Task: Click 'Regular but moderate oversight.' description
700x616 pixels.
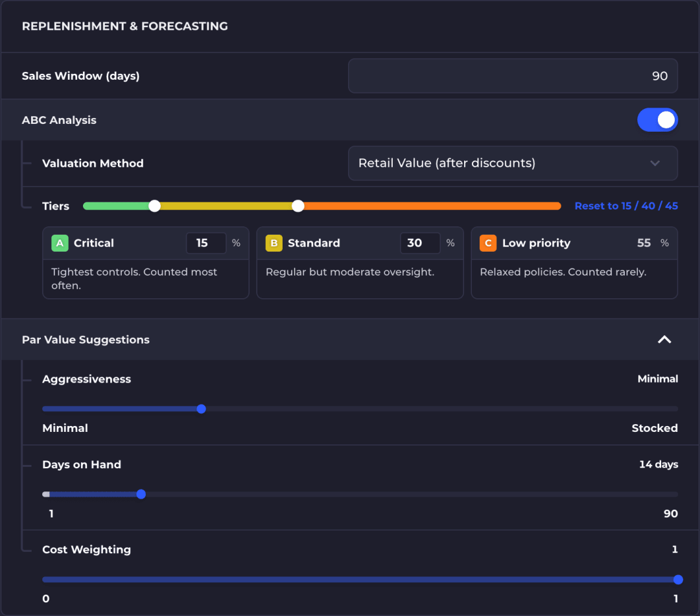Action: (350, 272)
